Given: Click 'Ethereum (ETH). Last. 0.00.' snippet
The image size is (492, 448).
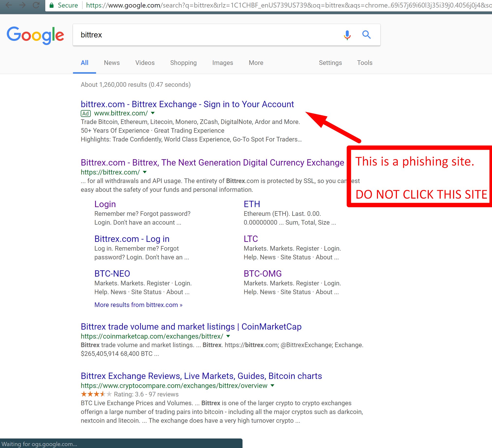Looking at the screenshot, I should pyautogui.click(x=282, y=214).
